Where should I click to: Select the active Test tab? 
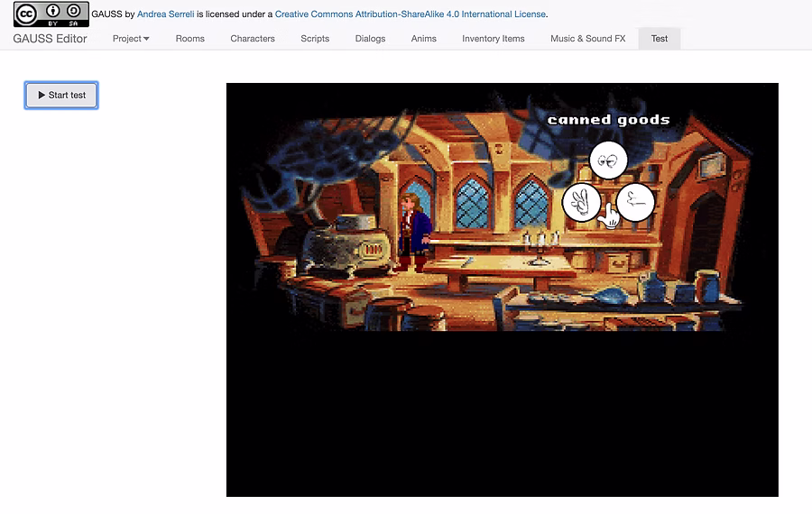[x=660, y=38]
